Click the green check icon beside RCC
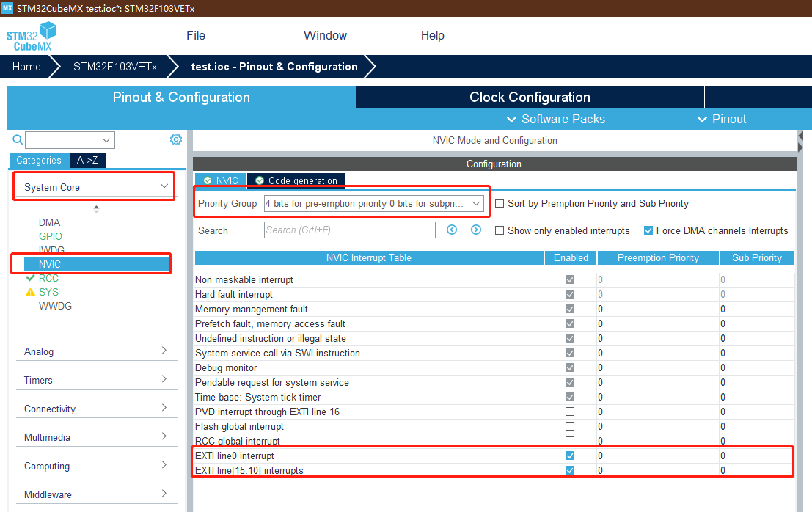This screenshot has width=812, height=512. tap(31, 278)
